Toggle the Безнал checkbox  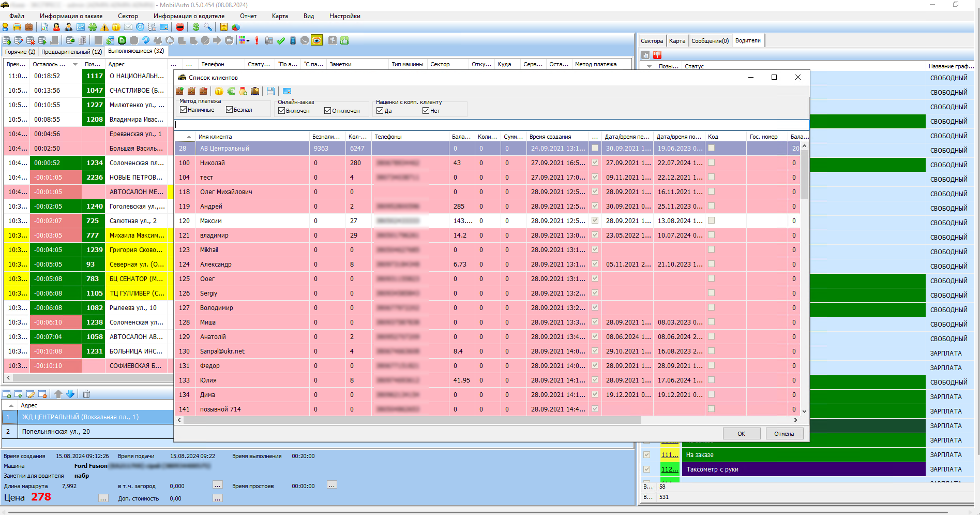[229, 110]
